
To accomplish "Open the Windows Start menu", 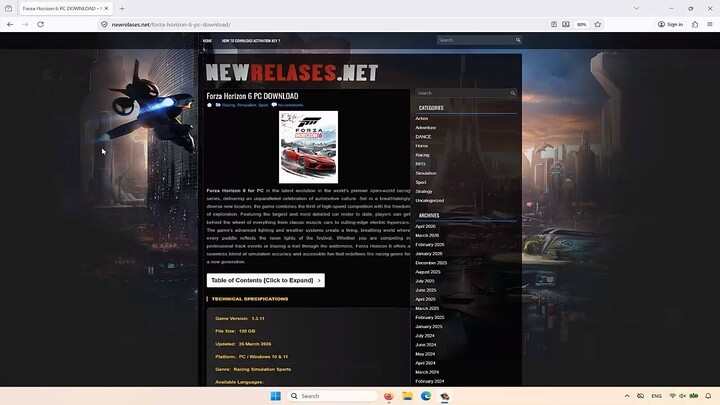I will (276, 396).
